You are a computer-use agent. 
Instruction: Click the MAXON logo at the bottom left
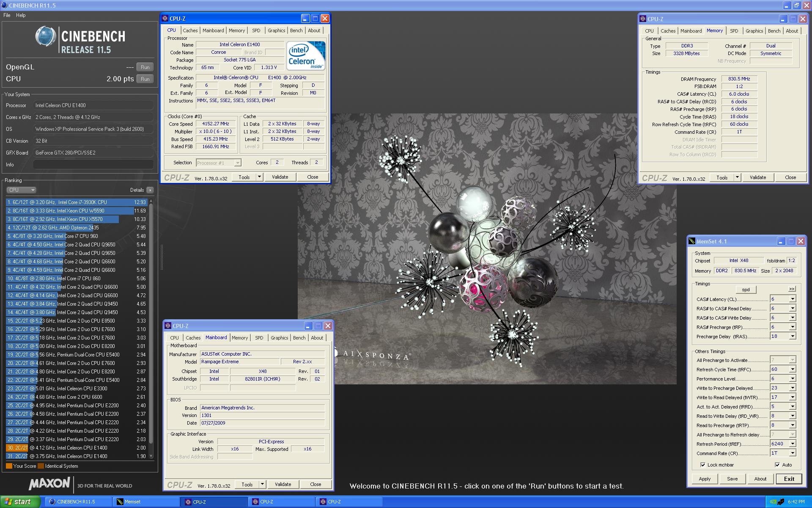click(x=49, y=483)
